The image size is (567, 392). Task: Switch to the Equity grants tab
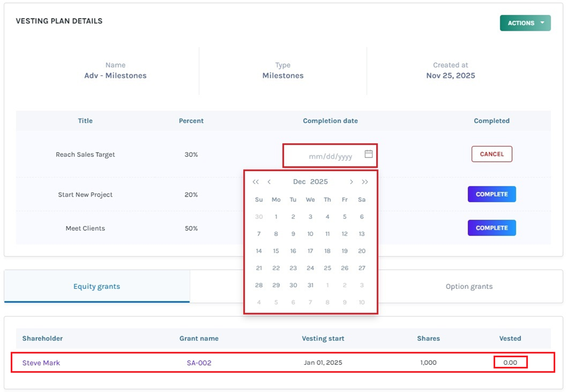pos(97,286)
